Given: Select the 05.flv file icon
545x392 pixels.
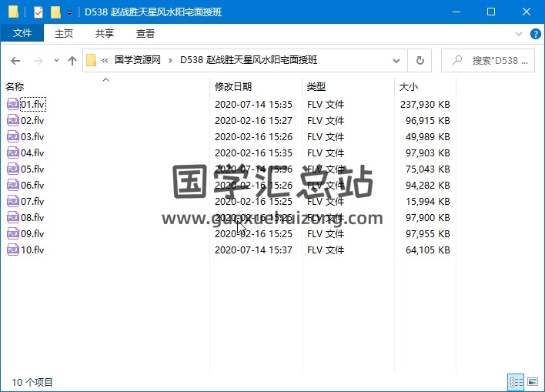Looking at the screenshot, I should pos(13,169).
